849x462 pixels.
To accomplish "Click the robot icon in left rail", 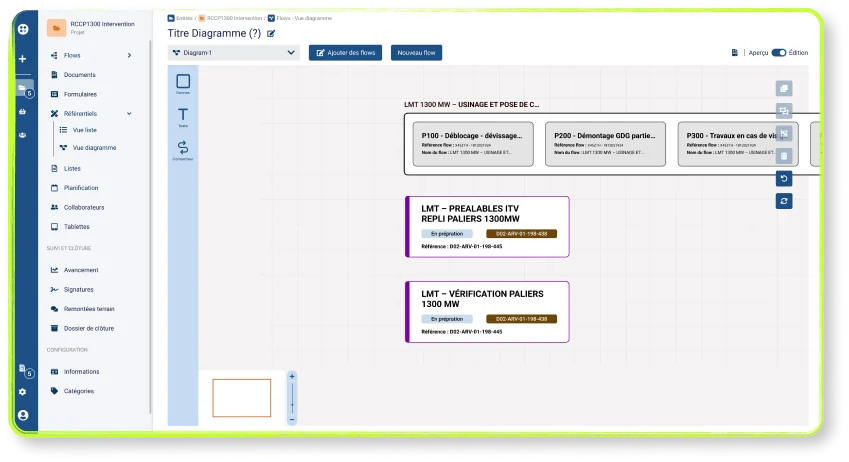I will point(23,112).
